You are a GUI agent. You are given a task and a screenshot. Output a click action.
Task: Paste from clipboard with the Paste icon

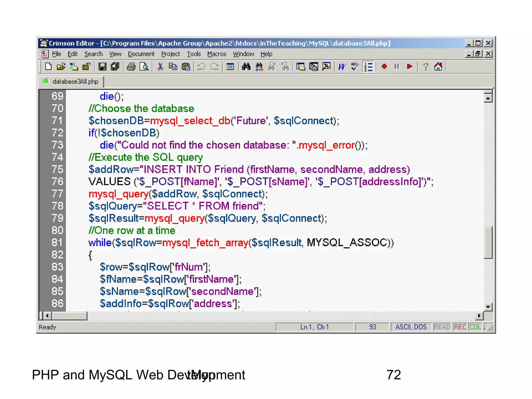[x=186, y=67]
